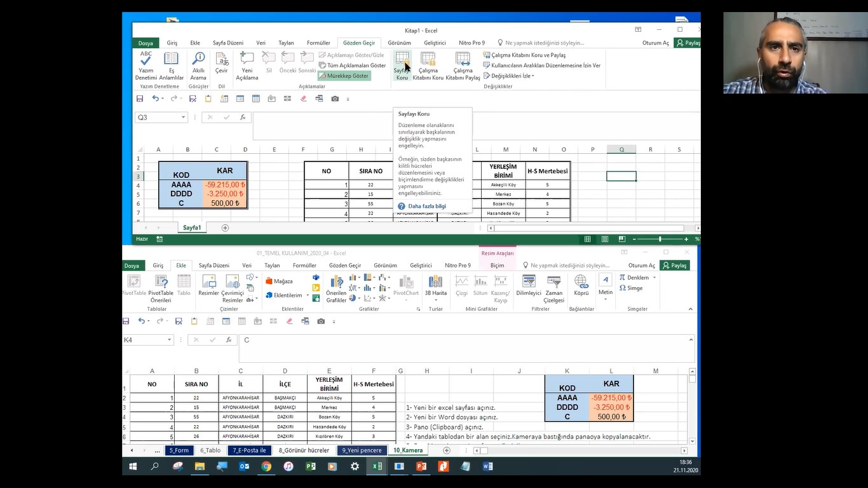Select cell Q3 in Kitap1 sheet

[621, 176]
